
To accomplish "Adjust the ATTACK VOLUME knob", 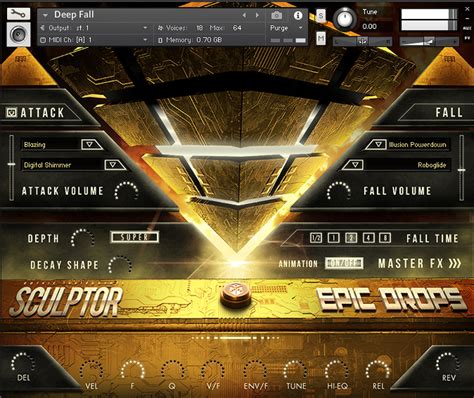I will coord(126,191).
